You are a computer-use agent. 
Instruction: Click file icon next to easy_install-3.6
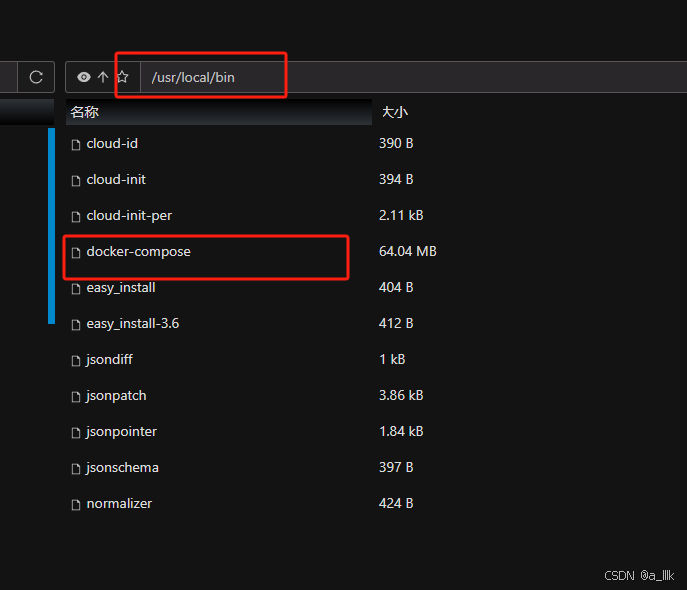click(x=76, y=325)
